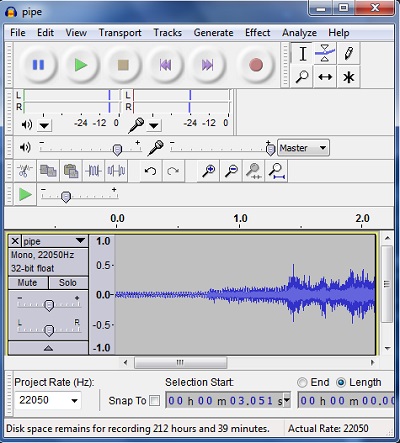Image resolution: width=400 pixels, height=443 pixels.
Task: Solo the pipe track
Action: pos(68,283)
